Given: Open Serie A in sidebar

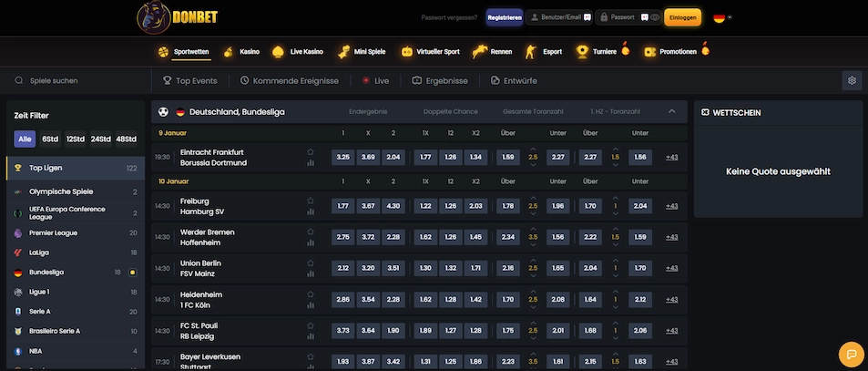Looking at the screenshot, I should click(76, 312).
